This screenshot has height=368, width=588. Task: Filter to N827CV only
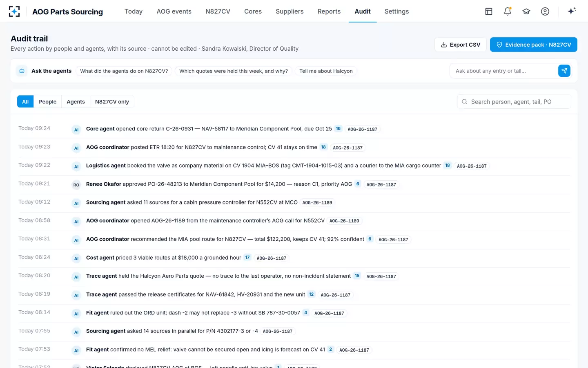tap(112, 101)
